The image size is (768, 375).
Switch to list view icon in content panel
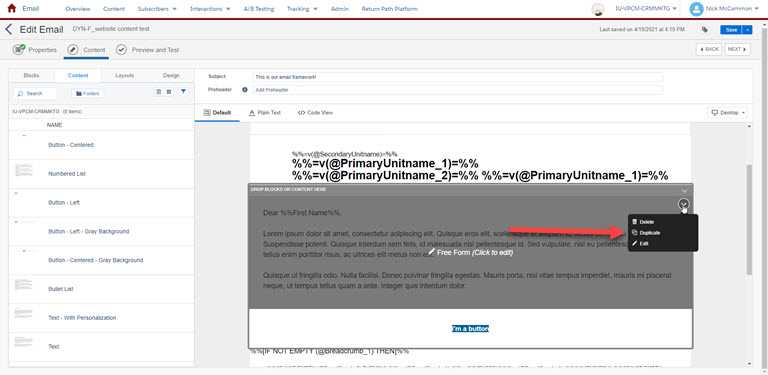(x=158, y=92)
